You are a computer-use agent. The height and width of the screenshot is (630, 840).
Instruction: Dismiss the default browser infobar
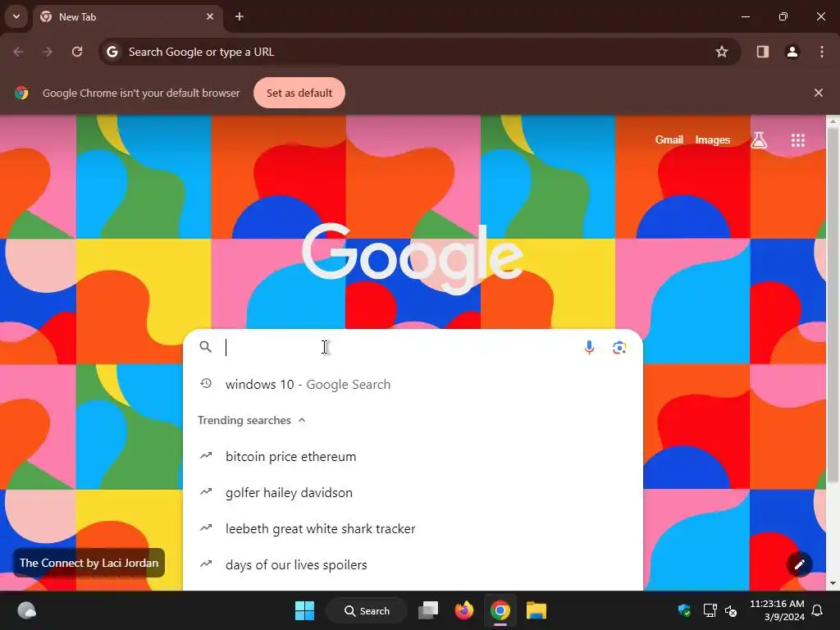[x=818, y=93]
